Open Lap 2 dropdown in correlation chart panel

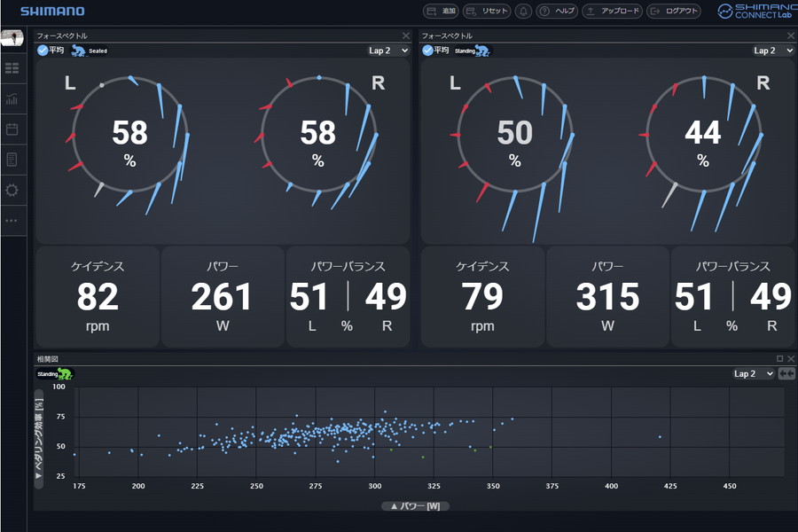point(753,373)
